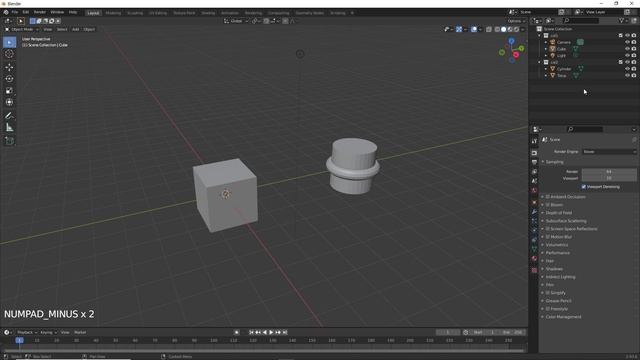Screen dimensions: 640x360
Task: Open the File menu
Action: tap(15, 12)
